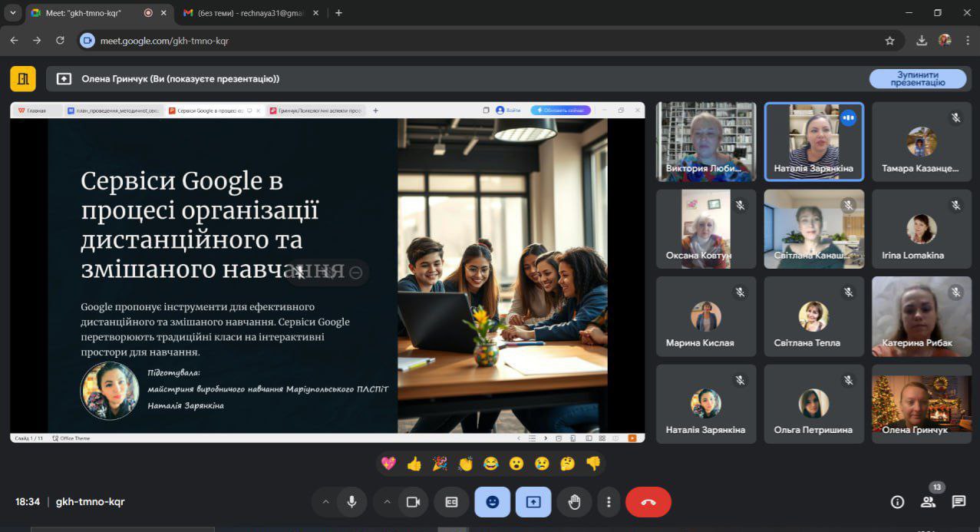Click the presentation screen-share indicator icon

pos(64,79)
